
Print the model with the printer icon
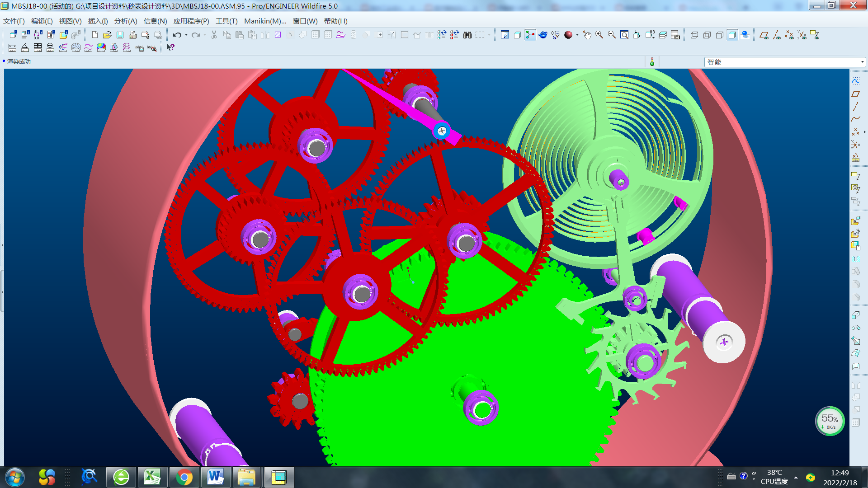132,35
